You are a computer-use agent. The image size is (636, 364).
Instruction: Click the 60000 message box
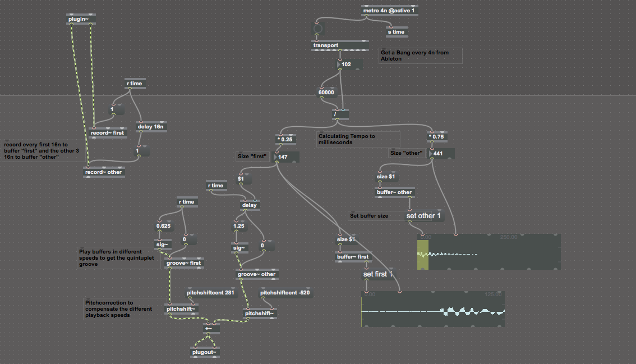click(x=326, y=93)
